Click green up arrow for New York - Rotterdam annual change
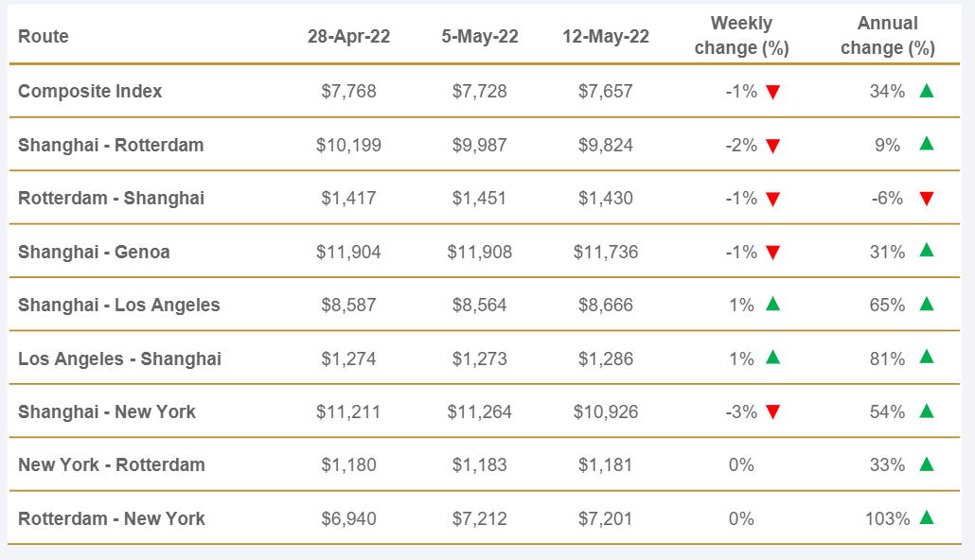This screenshot has width=975, height=560. (927, 464)
